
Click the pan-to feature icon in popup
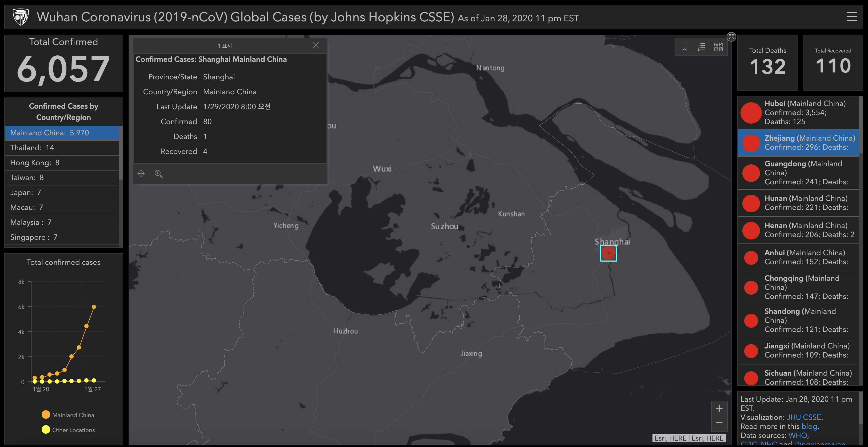coord(141,174)
